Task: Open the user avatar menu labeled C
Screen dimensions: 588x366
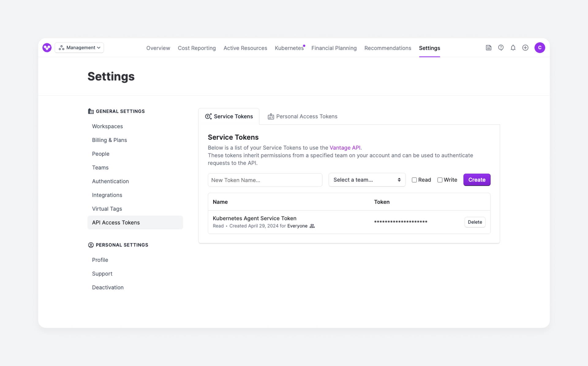Action: pyautogui.click(x=540, y=48)
